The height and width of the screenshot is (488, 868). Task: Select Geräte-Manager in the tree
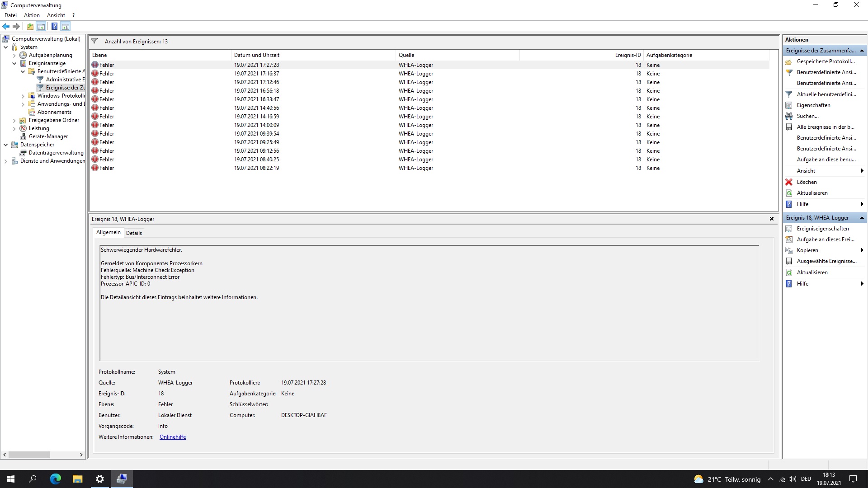(48, 136)
